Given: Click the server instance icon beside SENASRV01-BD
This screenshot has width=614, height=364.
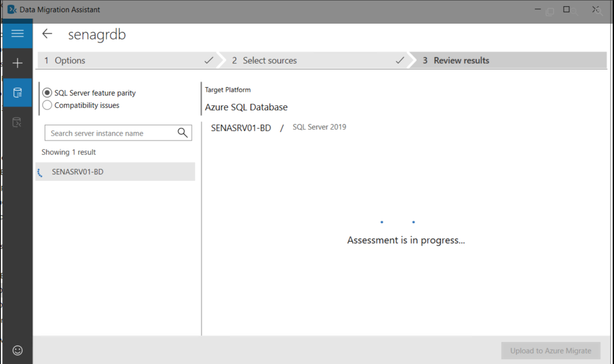Looking at the screenshot, I should click(41, 172).
